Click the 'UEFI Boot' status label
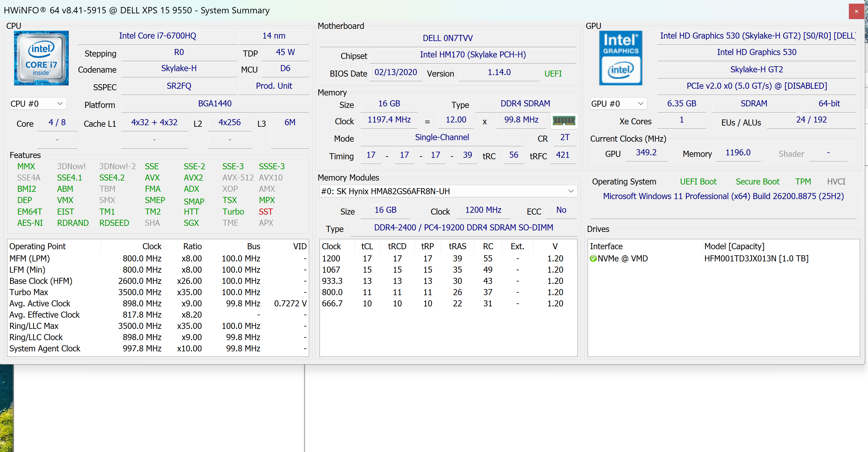 [x=698, y=181]
